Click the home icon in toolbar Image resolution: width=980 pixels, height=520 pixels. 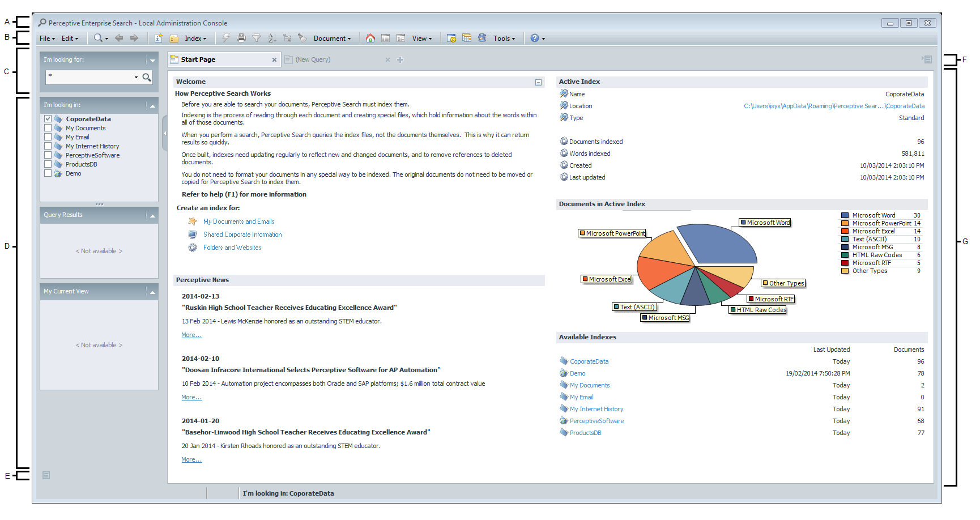tap(370, 38)
